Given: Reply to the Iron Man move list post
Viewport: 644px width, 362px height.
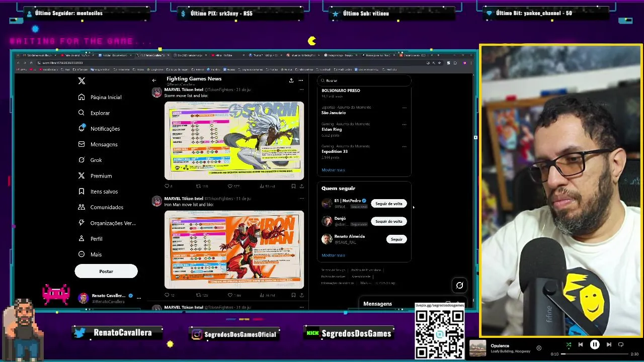Looking at the screenshot, I should (167, 295).
